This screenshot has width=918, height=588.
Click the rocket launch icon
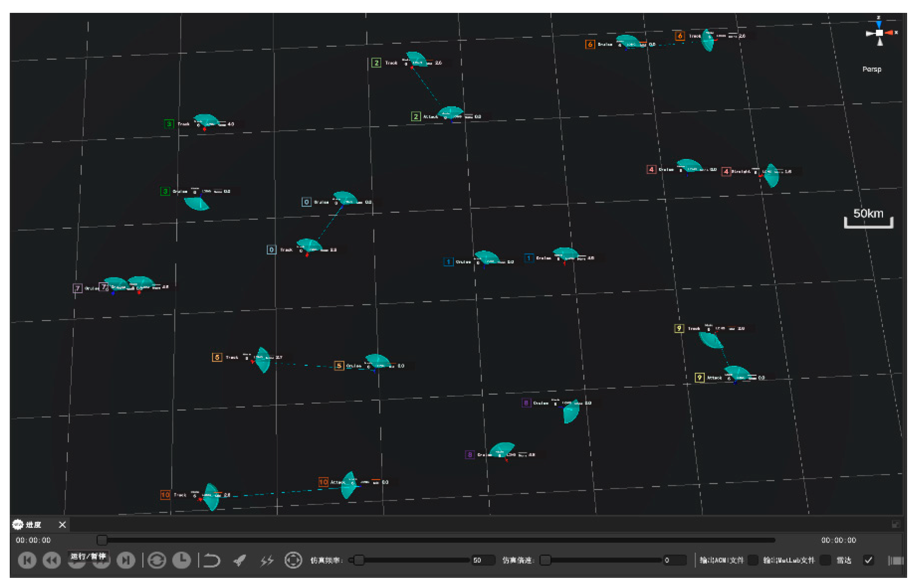[239, 561]
